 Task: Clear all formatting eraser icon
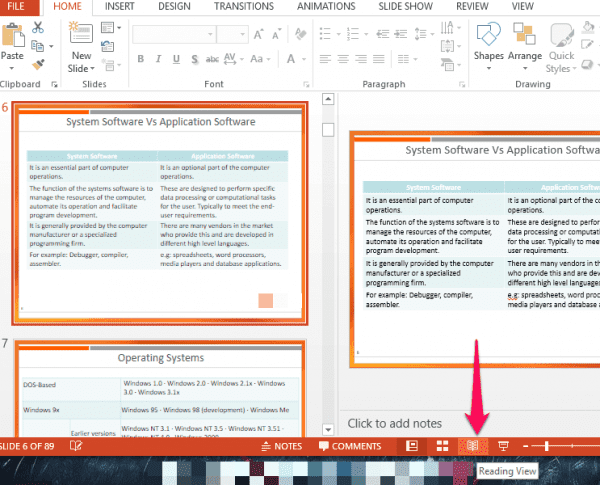pyautogui.click(x=300, y=34)
